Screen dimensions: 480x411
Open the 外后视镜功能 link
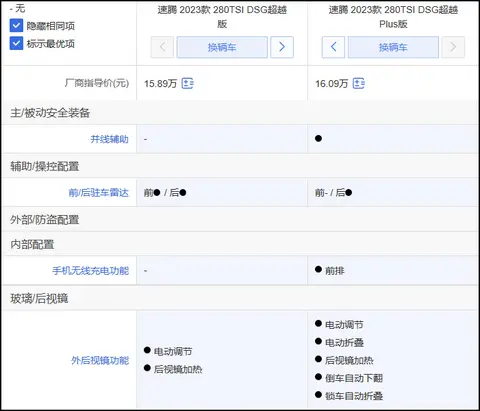pos(100,360)
